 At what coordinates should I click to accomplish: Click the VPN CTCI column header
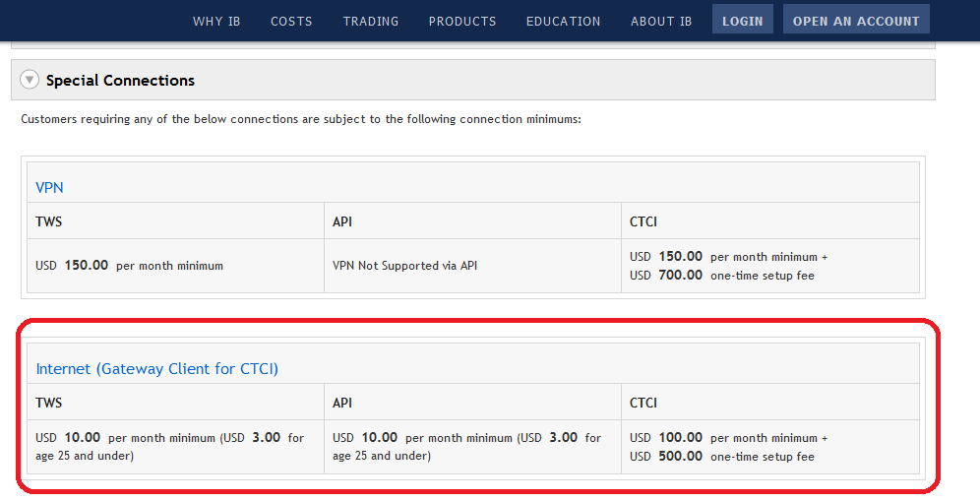point(643,221)
